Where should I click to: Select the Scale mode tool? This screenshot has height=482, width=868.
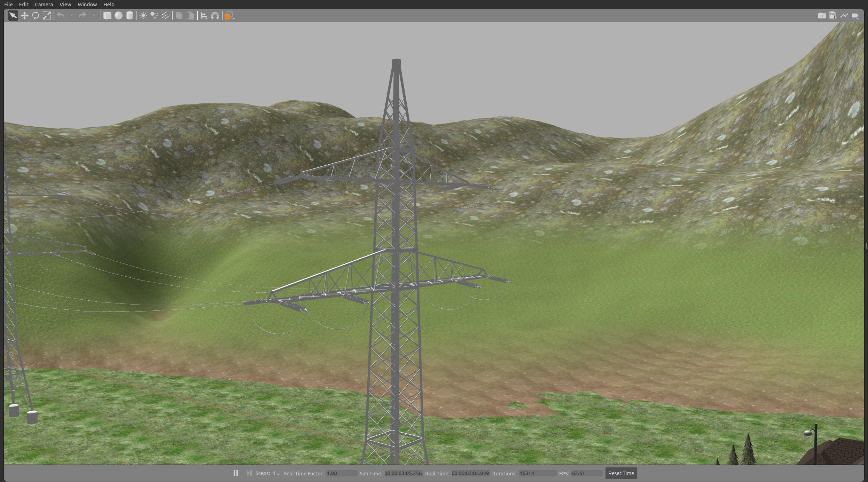pyautogui.click(x=47, y=16)
